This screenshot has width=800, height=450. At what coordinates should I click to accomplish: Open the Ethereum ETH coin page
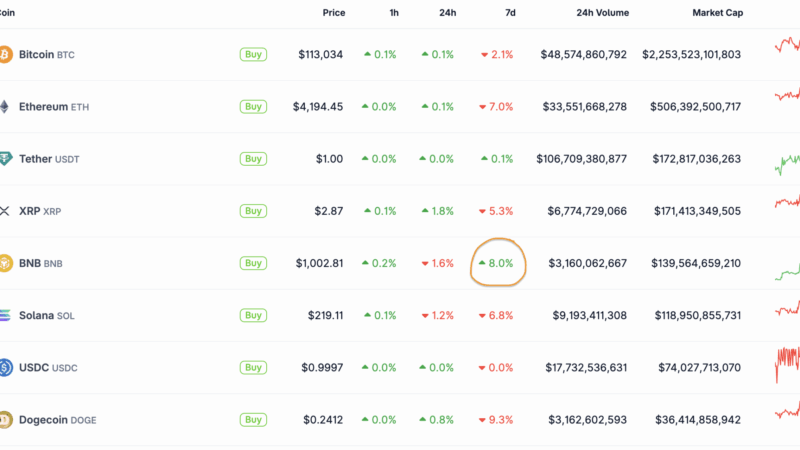[x=54, y=107]
